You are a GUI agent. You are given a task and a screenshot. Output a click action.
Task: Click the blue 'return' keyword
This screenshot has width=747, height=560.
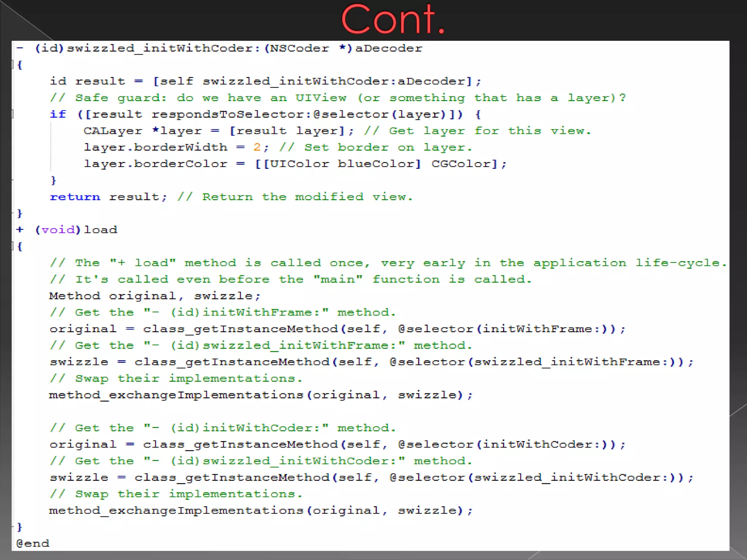[x=75, y=197]
